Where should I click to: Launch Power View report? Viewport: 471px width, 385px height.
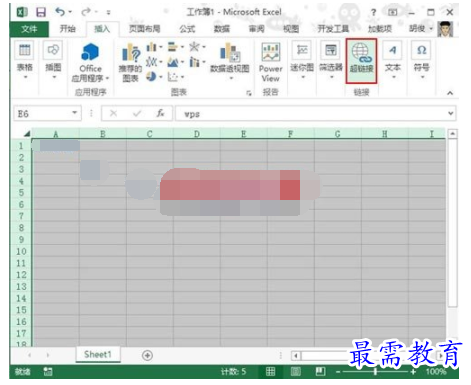(270, 63)
